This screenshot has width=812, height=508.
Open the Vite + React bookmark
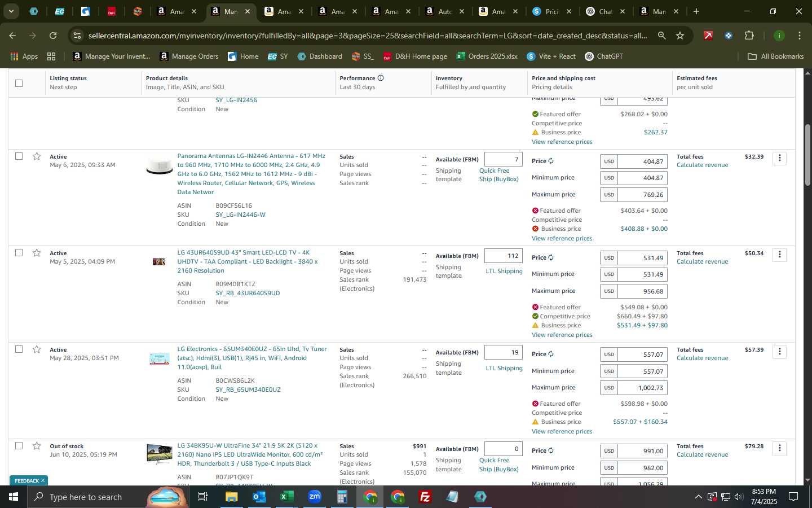[x=551, y=56]
